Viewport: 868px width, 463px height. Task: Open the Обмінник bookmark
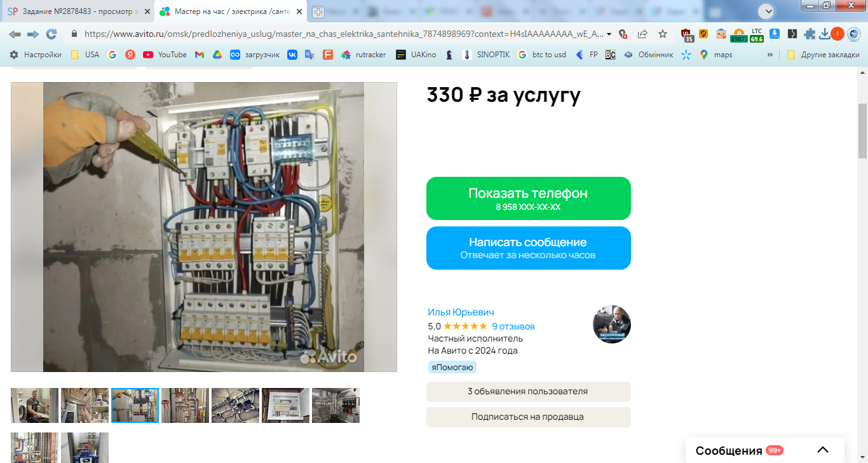(x=648, y=55)
